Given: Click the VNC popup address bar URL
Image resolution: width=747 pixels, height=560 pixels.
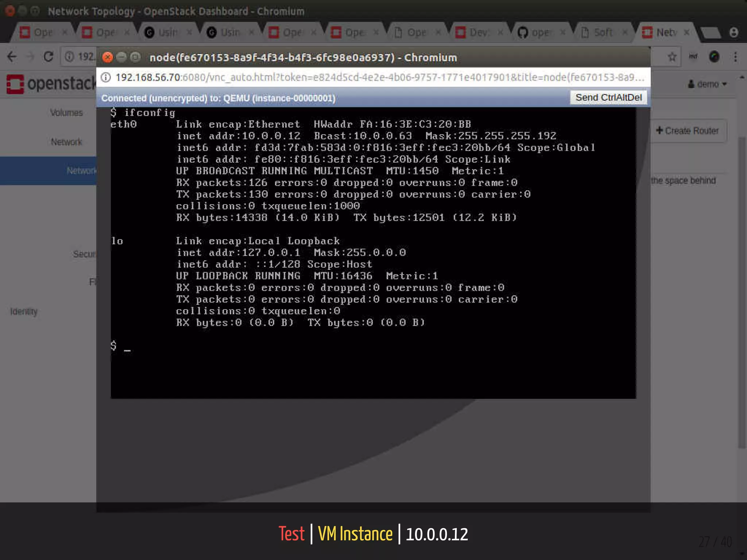Looking at the screenshot, I should click(x=379, y=77).
